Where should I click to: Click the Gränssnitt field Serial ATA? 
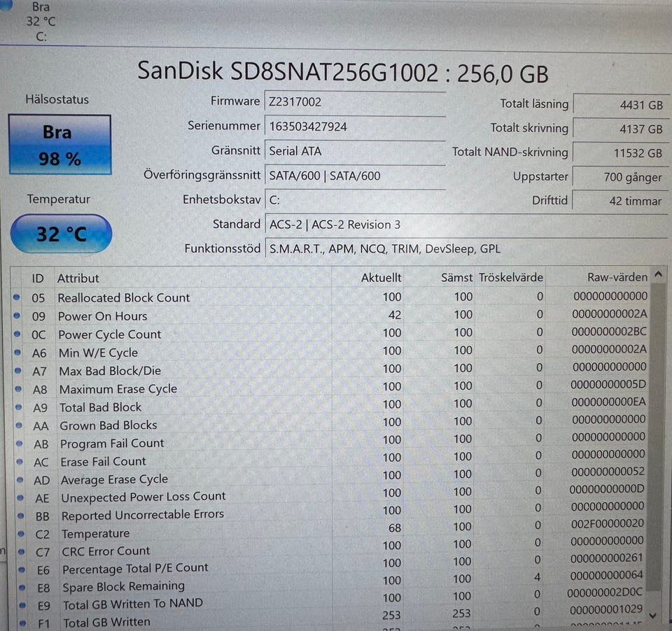point(355,151)
